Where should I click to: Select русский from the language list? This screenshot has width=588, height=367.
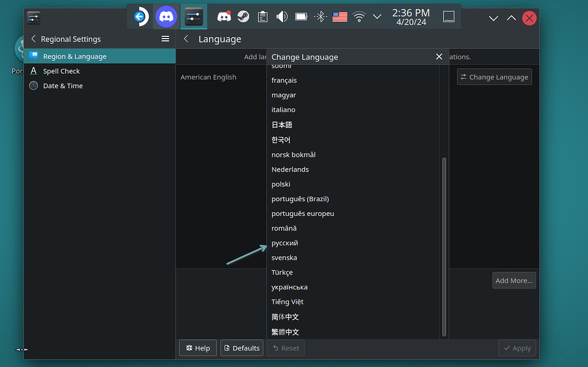[285, 243]
